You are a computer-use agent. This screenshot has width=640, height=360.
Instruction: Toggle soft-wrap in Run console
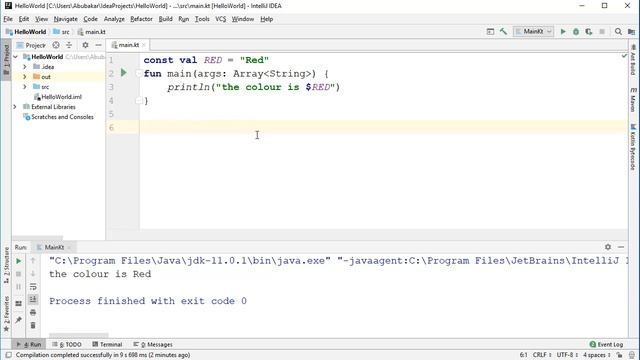[x=33, y=287]
